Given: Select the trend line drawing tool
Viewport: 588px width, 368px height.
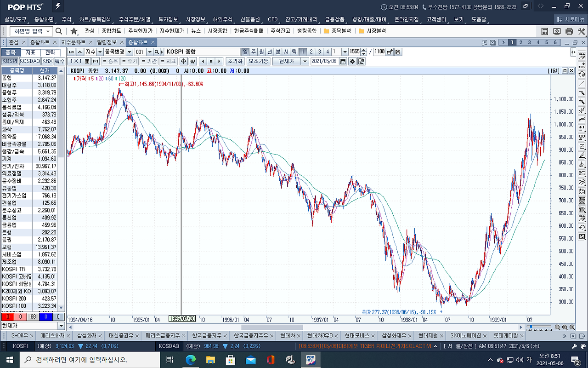Looking at the screenshot, I should (x=582, y=83).
